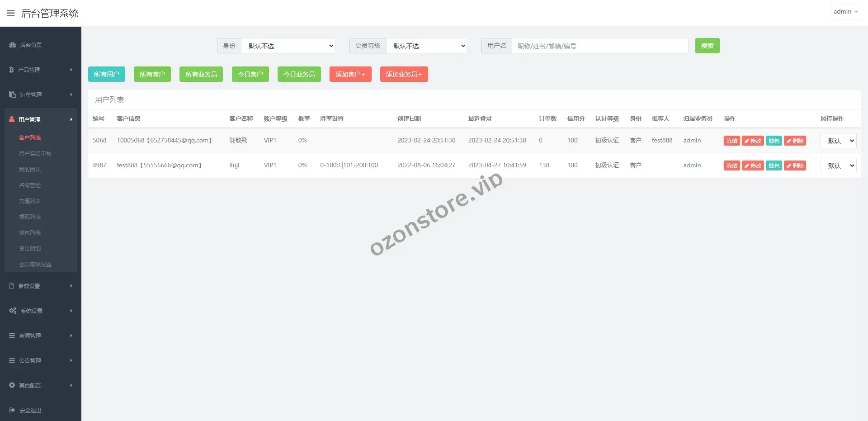Expand the 公告管理 sidebar menu
Image resolution: width=868 pixels, height=421 pixels.
(x=41, y=360)
